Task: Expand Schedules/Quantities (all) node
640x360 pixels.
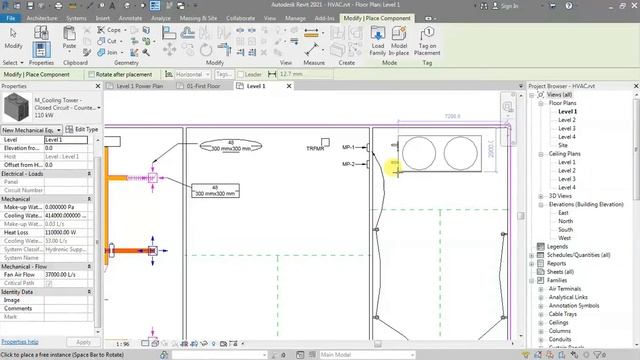Action: click(x=532, y=255)
